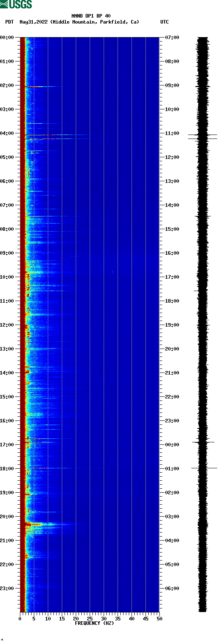Click the 21:00 UTC time label
This screenshot has width=220, height=644.
point(172,373)
